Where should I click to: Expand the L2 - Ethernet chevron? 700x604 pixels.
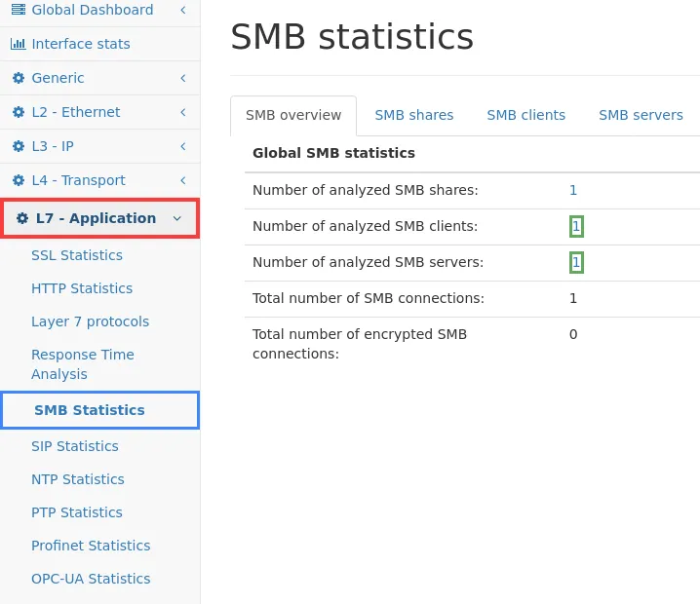pyautogui.click(x=182, y=112)
